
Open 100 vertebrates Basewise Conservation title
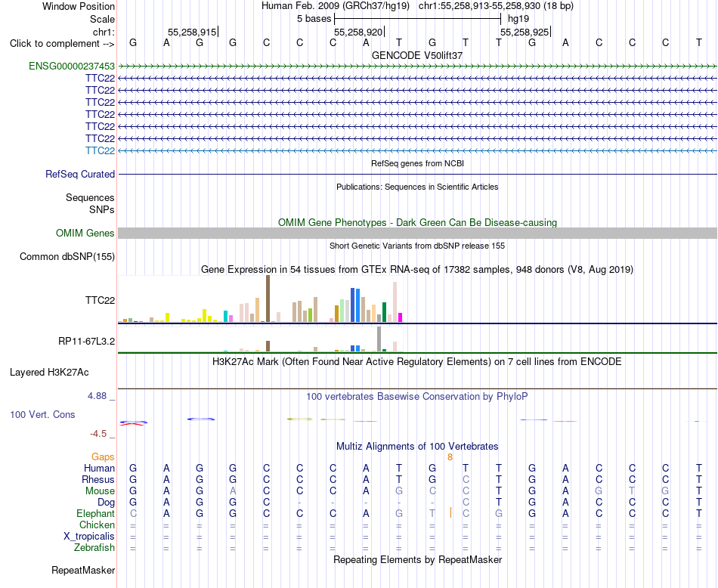coord(417,397)
